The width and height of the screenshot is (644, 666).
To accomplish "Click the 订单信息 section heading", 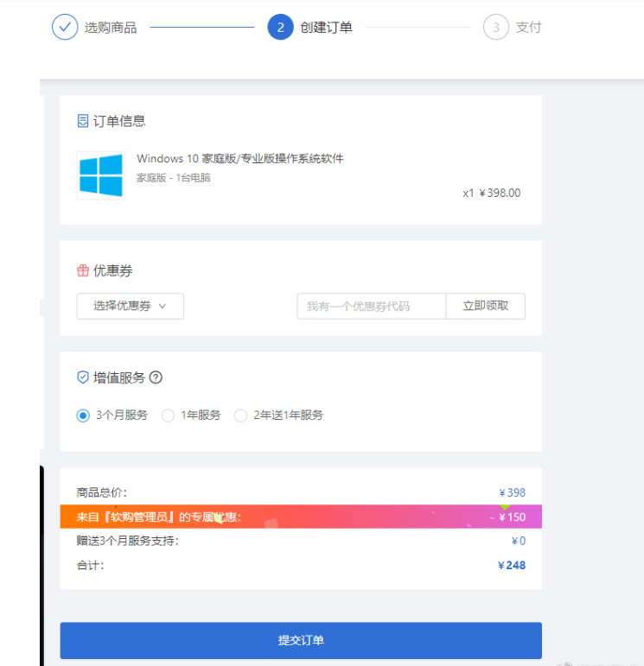I will 119,121.
